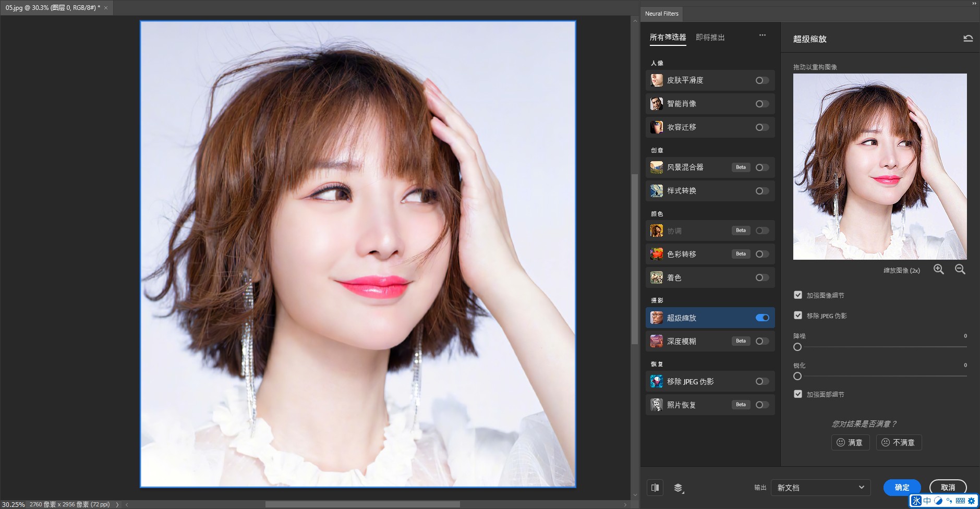Click the 降噪 slider handle
Screen dimensions: 980x509
click(797, 347)
